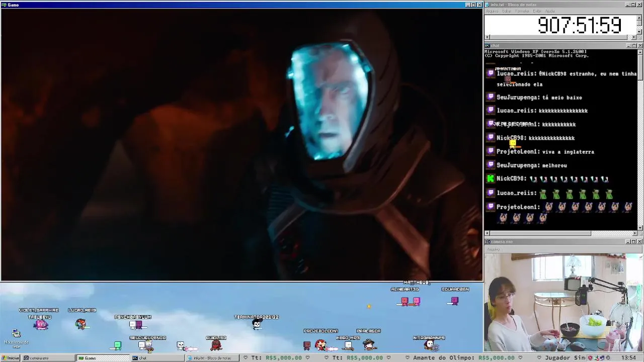
Task: Click the green K badge beside NickCB98
Action: pos(491,178)
